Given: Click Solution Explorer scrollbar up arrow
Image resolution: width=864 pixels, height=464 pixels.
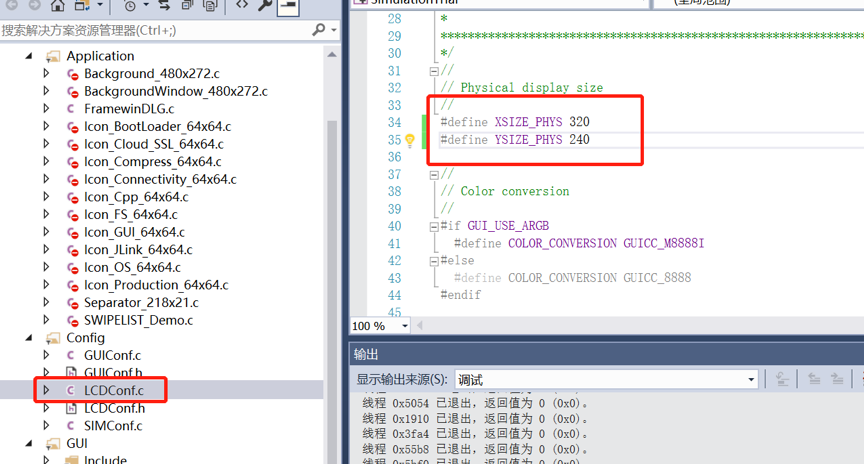Looking at the screenshot, I should tap(332, 55).
